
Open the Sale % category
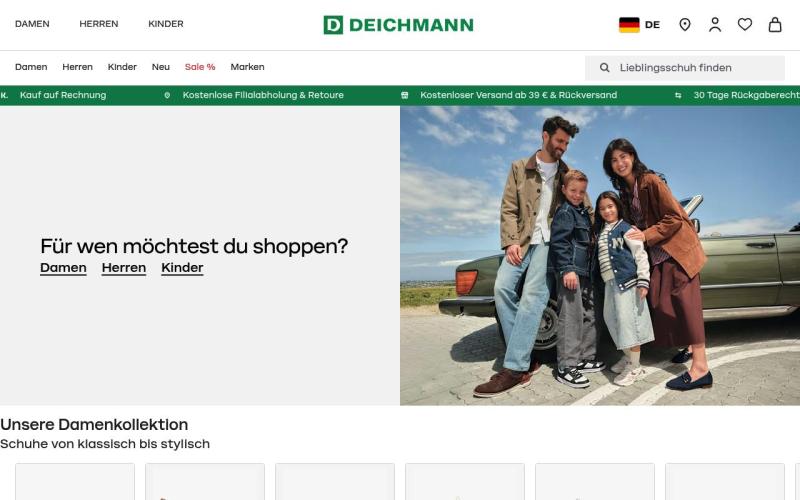point(200,67)
